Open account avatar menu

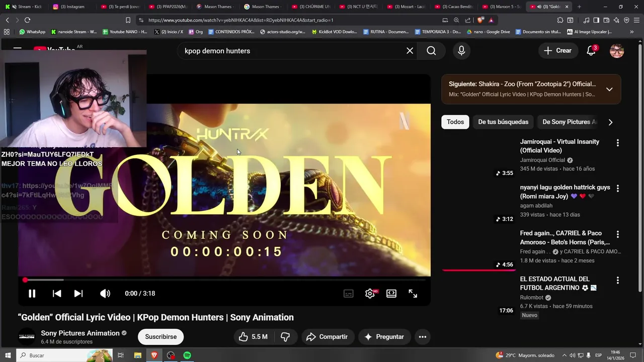(x=617, y=51)
